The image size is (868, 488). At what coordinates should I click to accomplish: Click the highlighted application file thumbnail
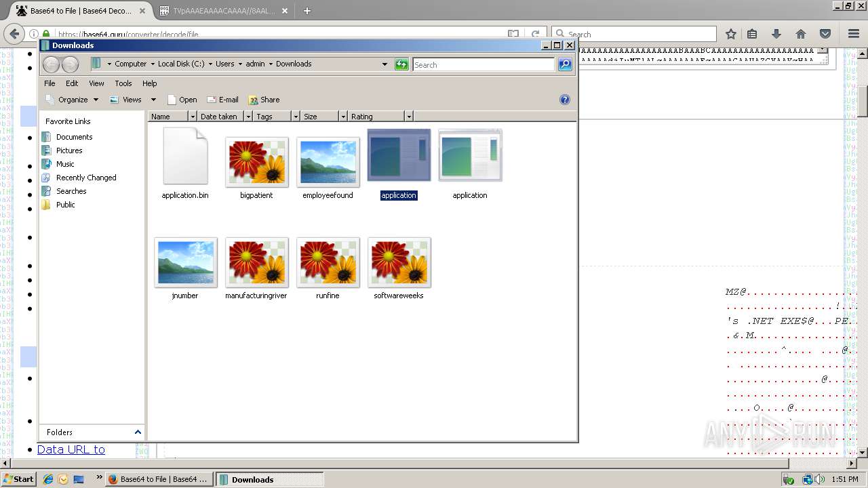pyautogui.click(x=399, y=156)
